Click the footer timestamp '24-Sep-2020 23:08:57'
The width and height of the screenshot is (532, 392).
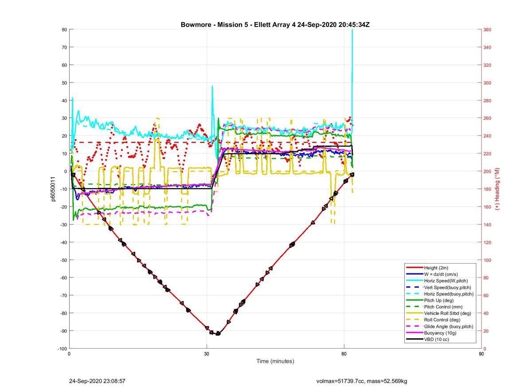[x=97, y=381]
